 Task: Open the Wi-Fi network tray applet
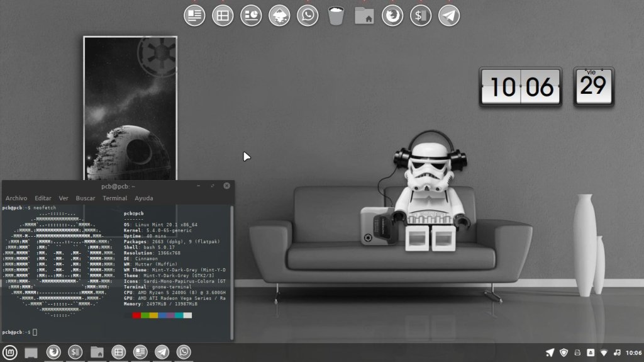pyautogui.click(x=604, y=353)
